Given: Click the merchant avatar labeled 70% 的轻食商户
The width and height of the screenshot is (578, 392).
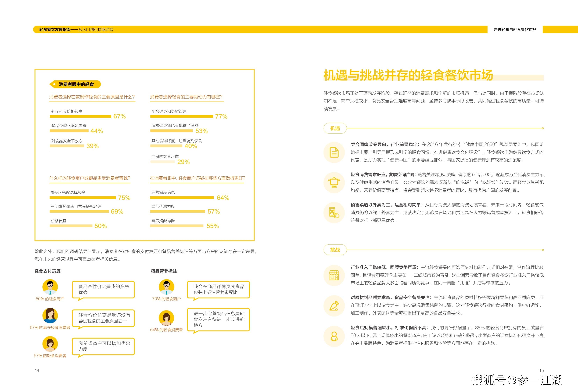Looking at the screenshot, I should (166, 287).
